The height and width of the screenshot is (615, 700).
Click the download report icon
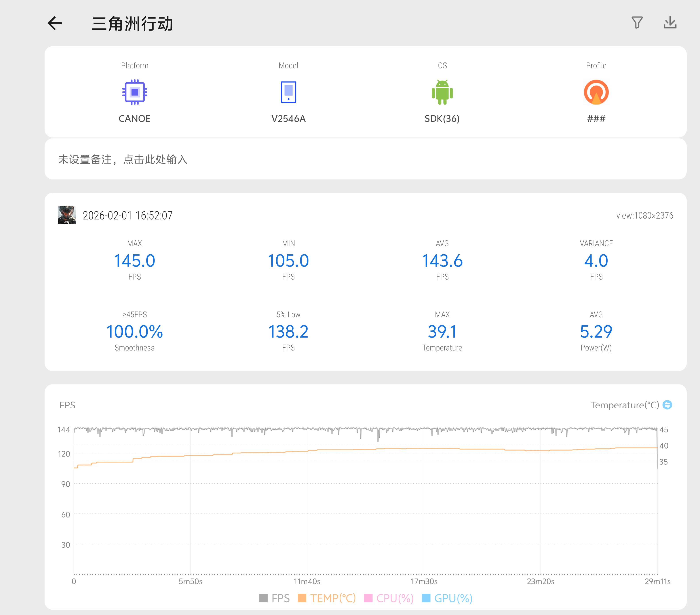point(670,23)
